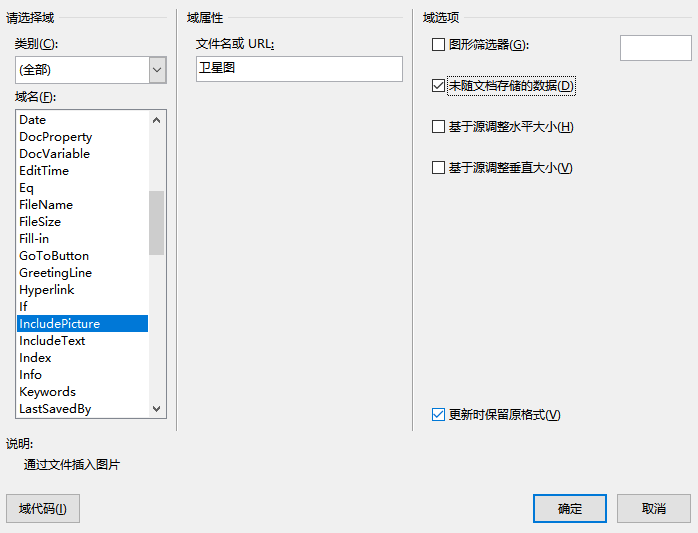Click the field list scroll-down arrow
The width and height of the screenshot is (698, 533).
click(156, 408)
